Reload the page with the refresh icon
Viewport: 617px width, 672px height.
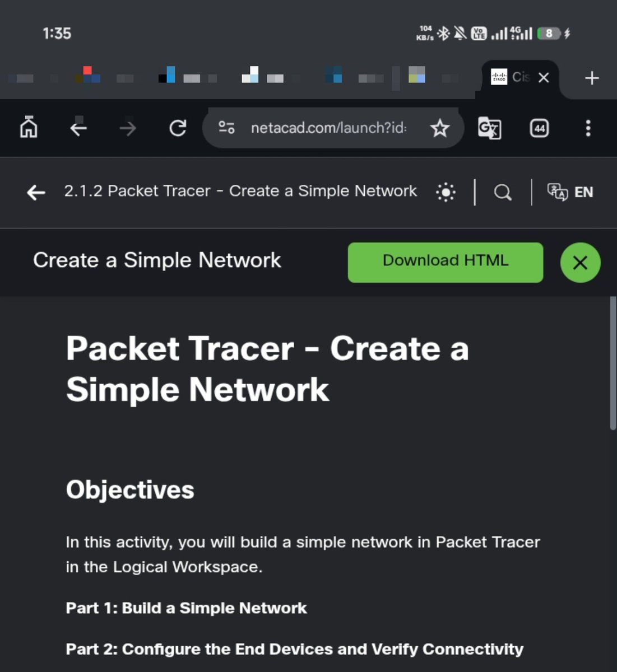[178, 128]
